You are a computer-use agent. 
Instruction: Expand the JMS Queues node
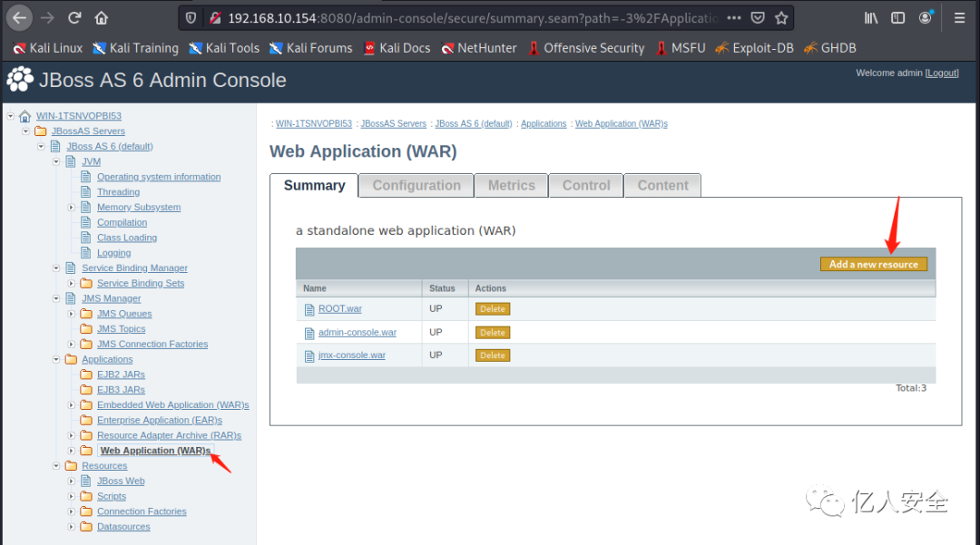(x=72, y=314)
